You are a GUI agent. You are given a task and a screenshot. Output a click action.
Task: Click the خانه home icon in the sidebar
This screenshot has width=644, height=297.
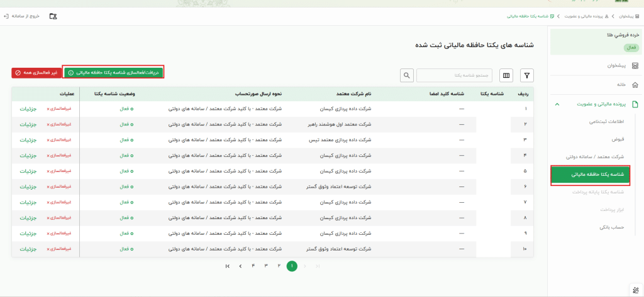(x=635, y=84)
